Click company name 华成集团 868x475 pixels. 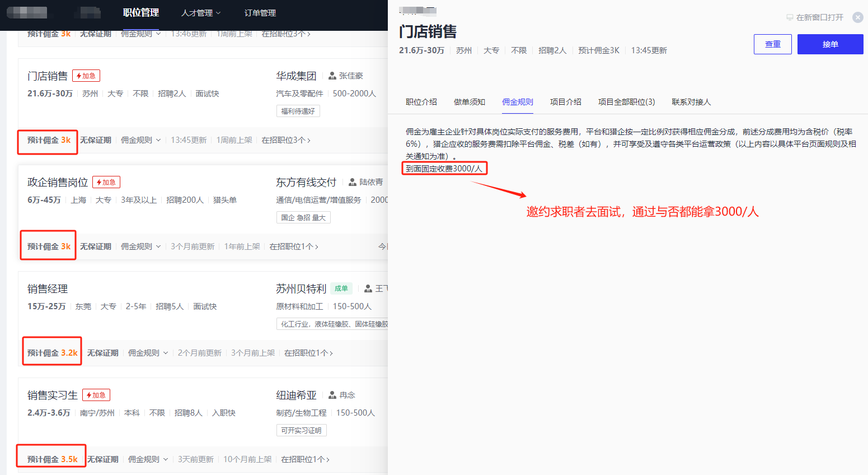(296, 76)
